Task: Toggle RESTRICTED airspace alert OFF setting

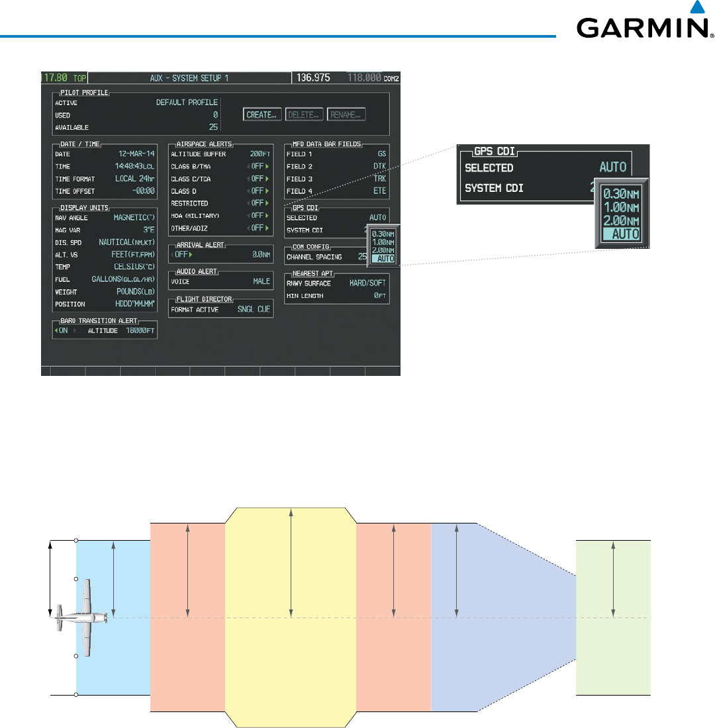Action: (258, 203)
